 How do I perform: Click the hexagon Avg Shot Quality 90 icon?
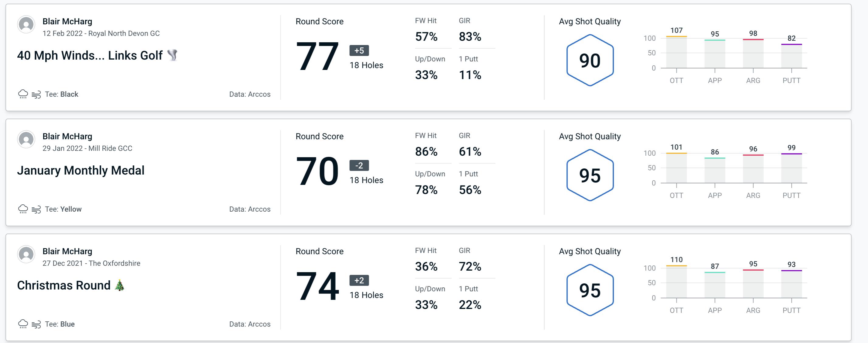(x=589, y=59)
